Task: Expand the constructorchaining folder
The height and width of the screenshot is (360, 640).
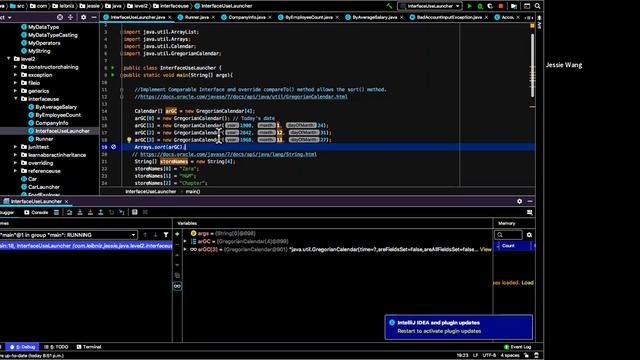Action: (x=16, y=67)
